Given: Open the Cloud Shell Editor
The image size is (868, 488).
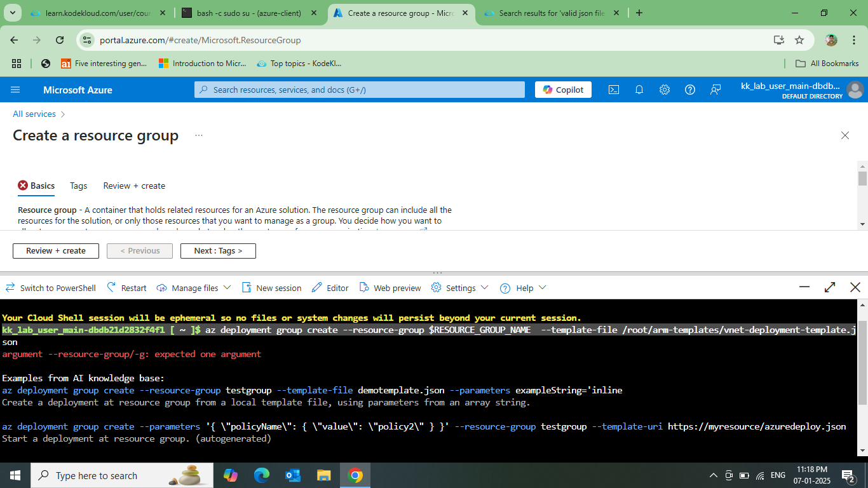Looking at the screenshot, I should click(330, 288).
